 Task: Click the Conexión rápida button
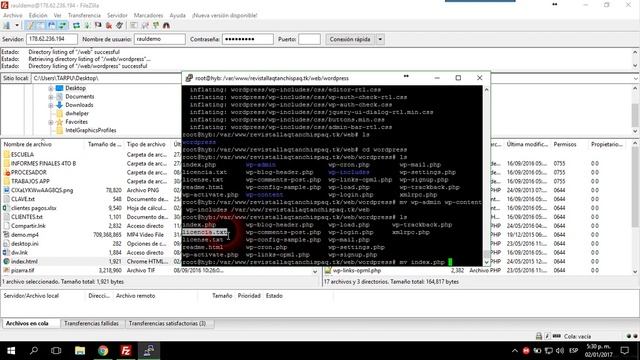pos(350,39)
